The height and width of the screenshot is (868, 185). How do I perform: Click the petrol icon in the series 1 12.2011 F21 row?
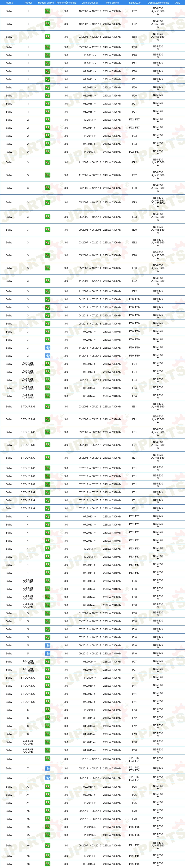(47, 63)
